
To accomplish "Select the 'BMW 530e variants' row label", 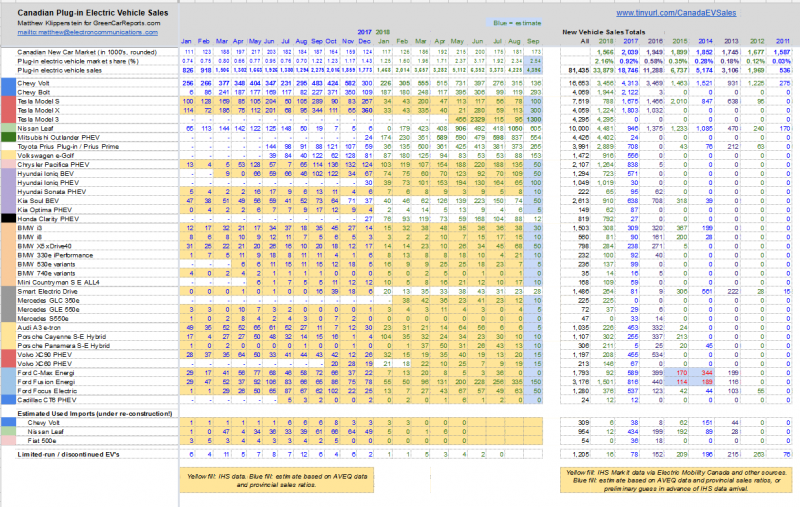I will [46, 265].
